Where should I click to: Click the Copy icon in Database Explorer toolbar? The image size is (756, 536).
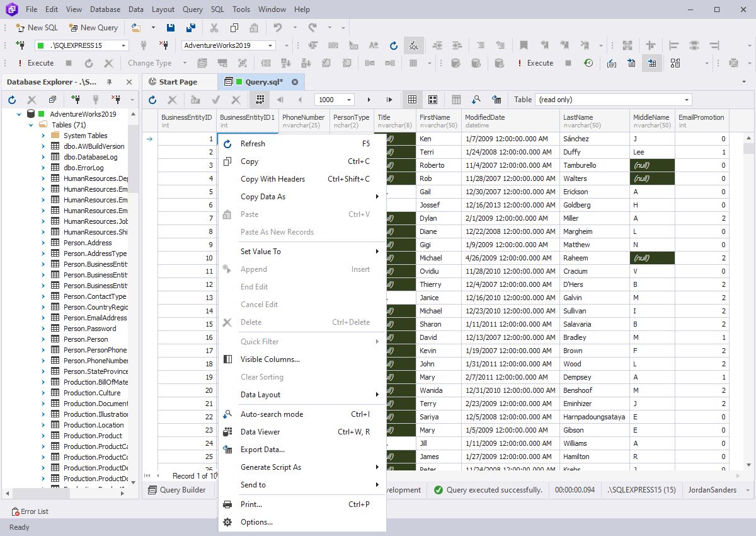pyautogui.click(x=52, y=99)
